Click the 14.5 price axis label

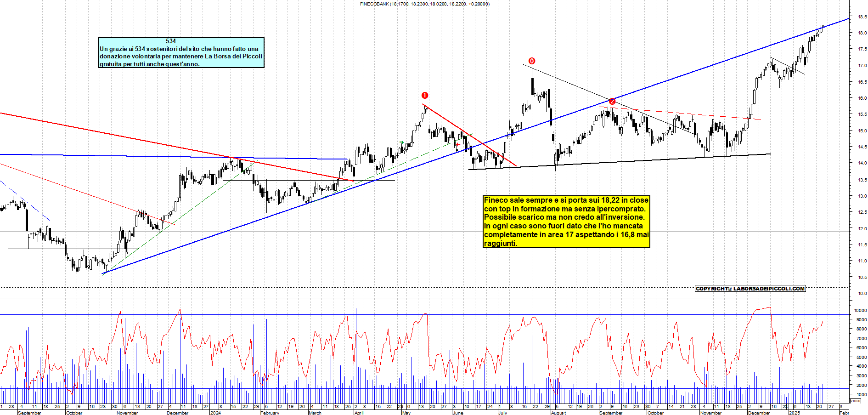click(862, 147)
